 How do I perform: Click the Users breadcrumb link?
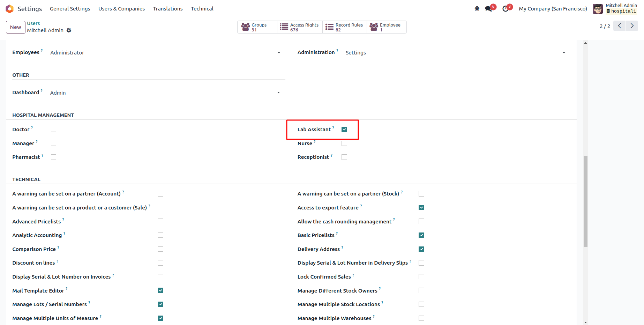coord(33,23)
